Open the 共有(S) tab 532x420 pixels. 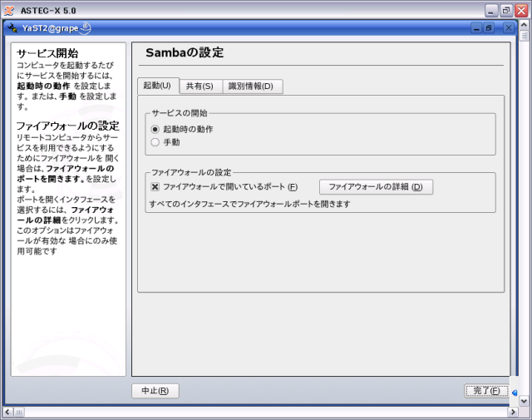[x=199, y=86]
